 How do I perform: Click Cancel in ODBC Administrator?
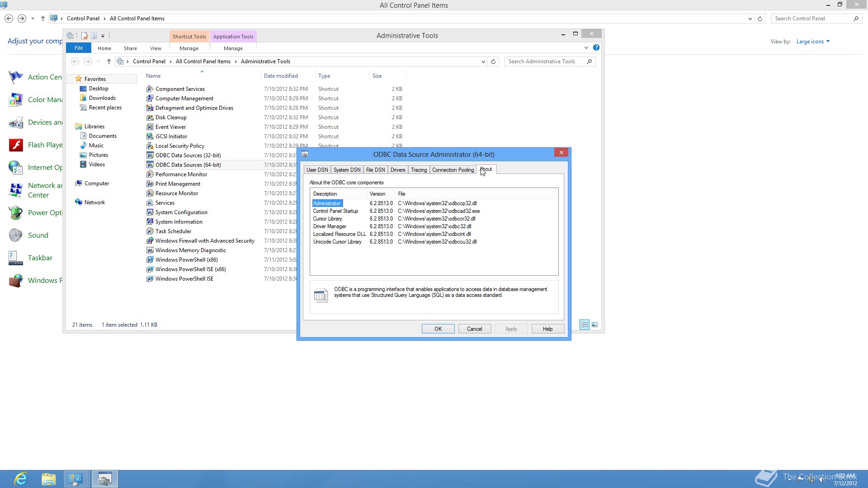click(x=475, y=329)
